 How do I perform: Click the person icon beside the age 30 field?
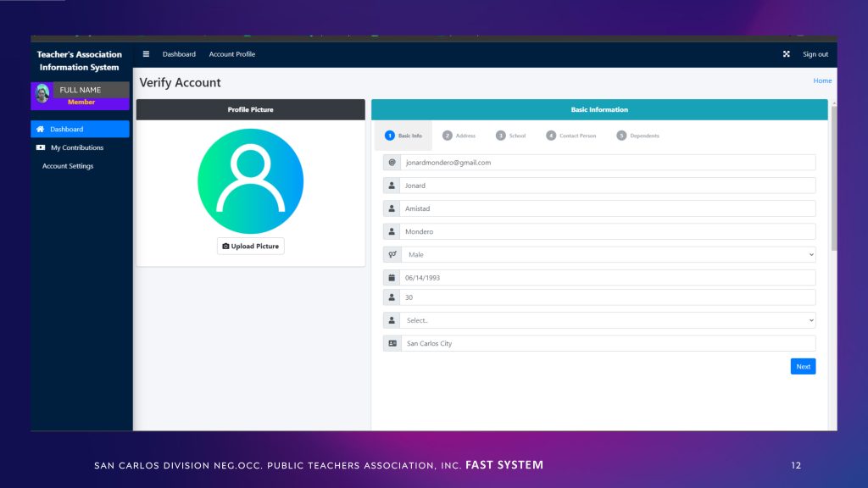click(392, 297)
